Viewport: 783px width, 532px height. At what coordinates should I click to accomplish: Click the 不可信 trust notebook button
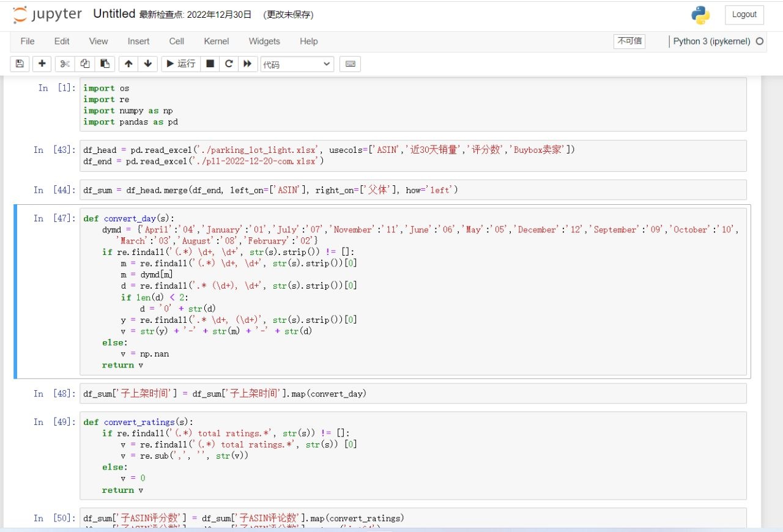click(629, 41)
